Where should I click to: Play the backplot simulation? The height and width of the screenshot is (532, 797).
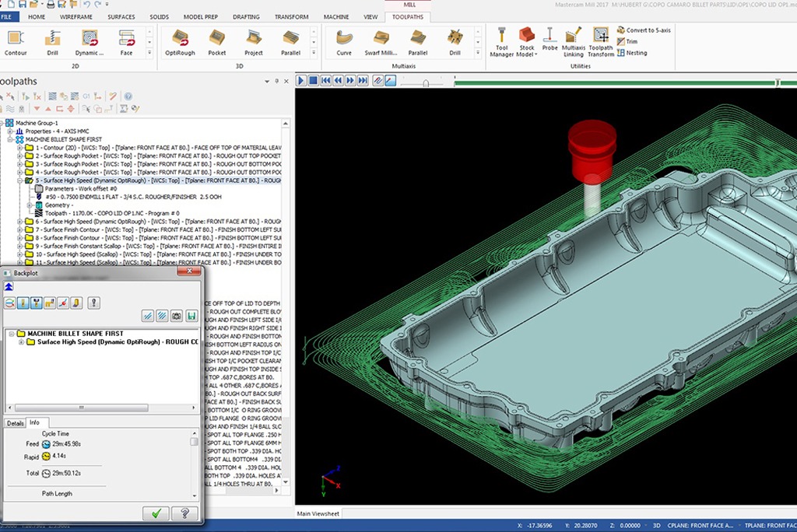click(x=301, y=80)
